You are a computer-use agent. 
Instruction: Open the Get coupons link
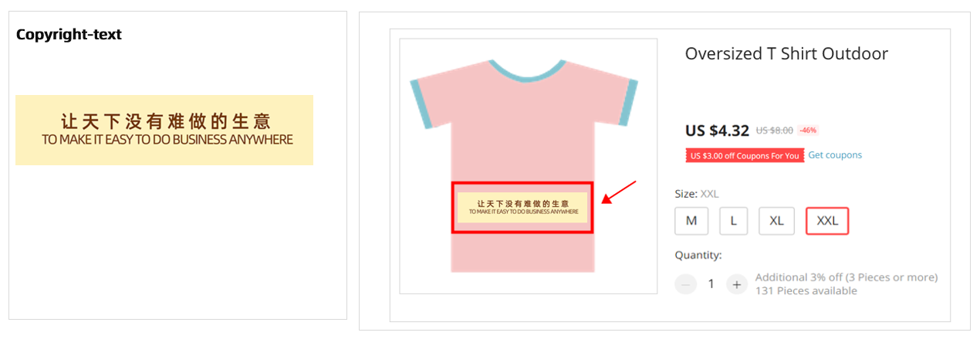tap(835, 155)
